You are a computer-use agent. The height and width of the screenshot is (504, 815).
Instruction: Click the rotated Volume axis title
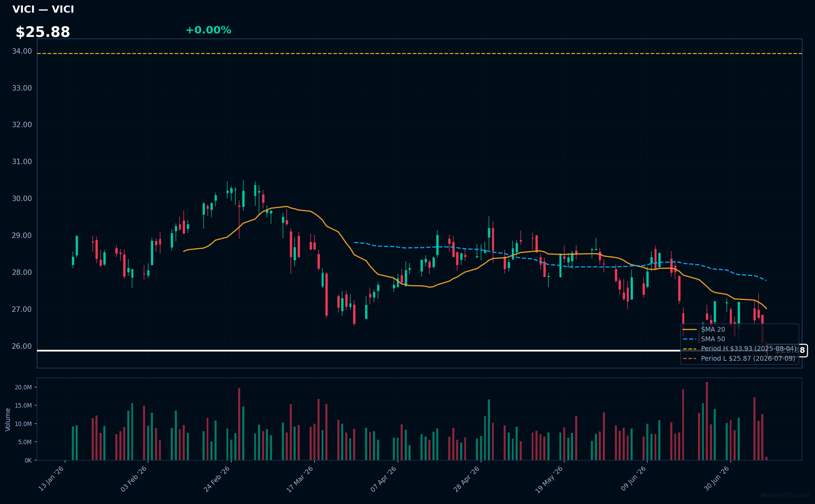8,420
